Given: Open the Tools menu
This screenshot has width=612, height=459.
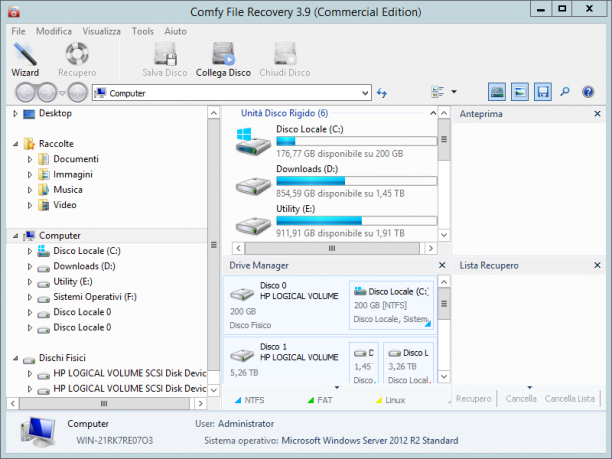Looking at the screenshot, I should (142, 31).
